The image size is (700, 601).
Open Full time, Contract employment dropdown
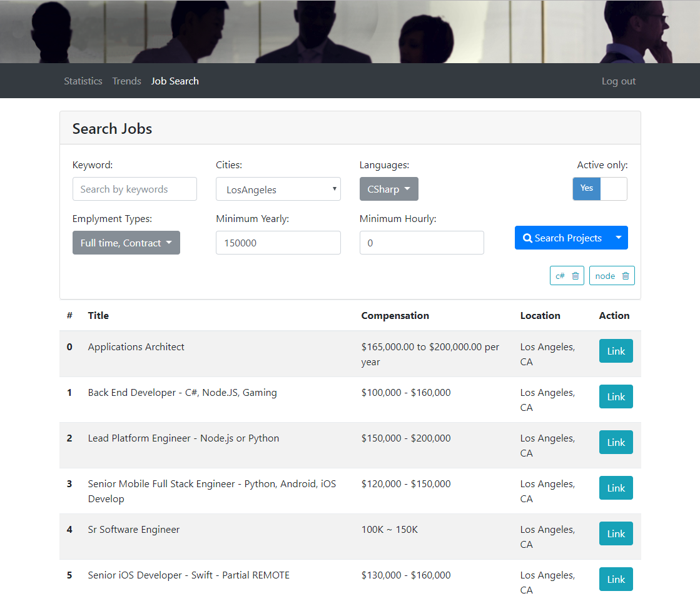click(126, 243)
